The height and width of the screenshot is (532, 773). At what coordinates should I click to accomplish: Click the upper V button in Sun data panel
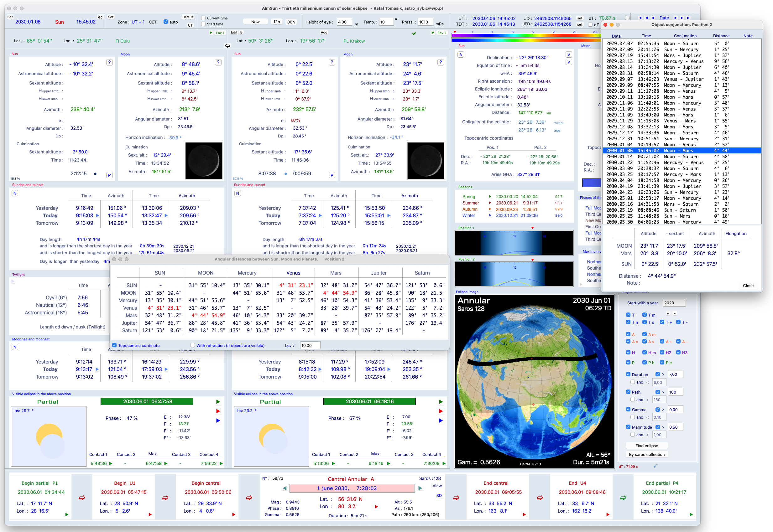pos(569,55)
